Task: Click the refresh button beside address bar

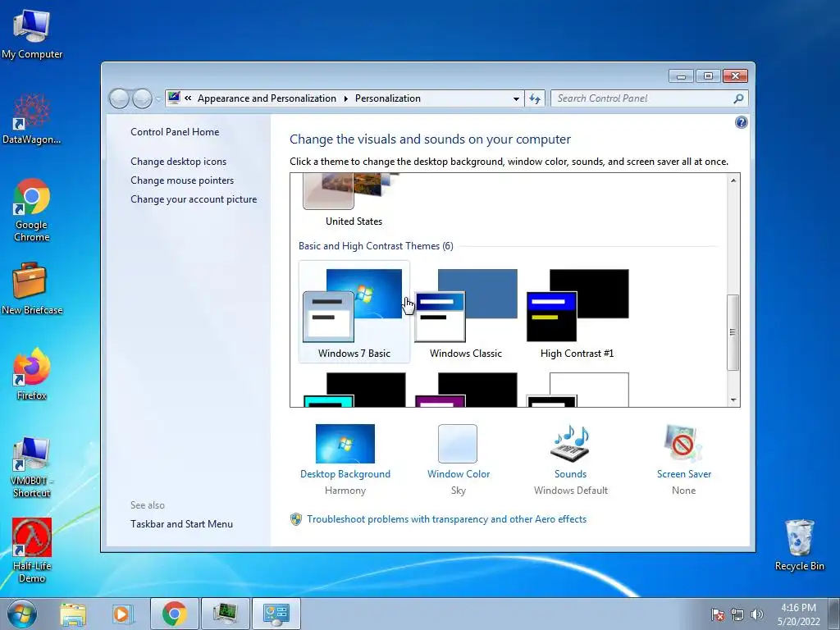Action: (x=535, y=98)
